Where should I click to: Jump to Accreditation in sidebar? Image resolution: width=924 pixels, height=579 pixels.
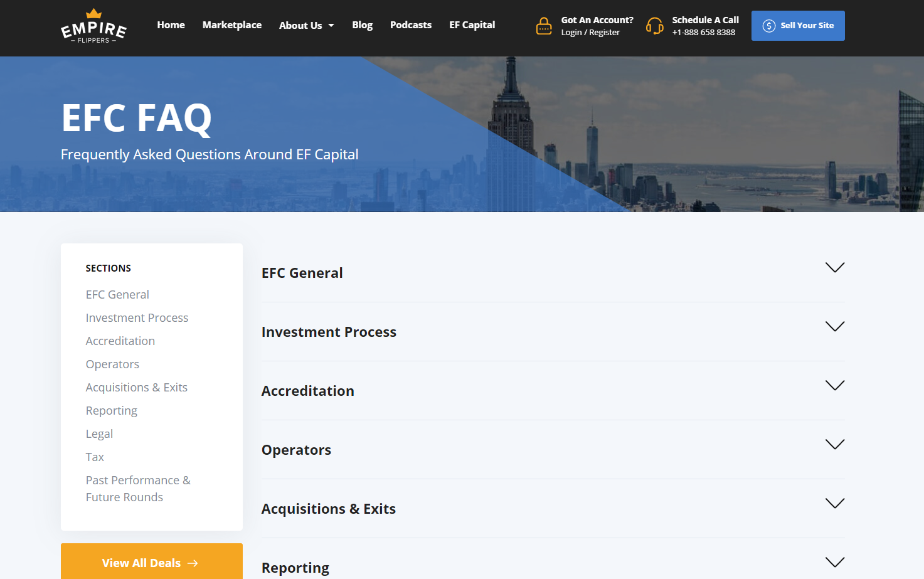(120, 341)
